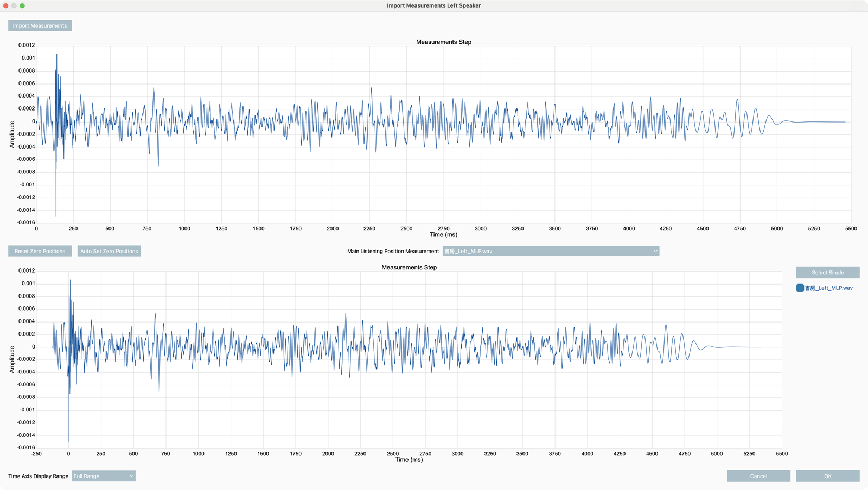Close the window with the red button
Screen dimensions: 868x490
tap(6, 5)
